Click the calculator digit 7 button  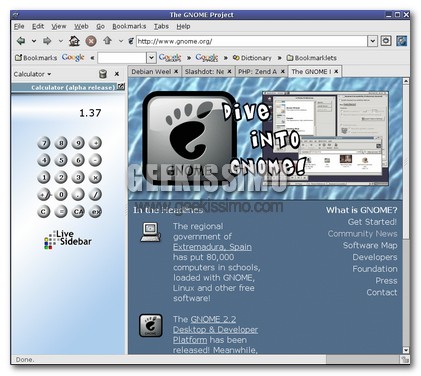[x=44, y=143]
